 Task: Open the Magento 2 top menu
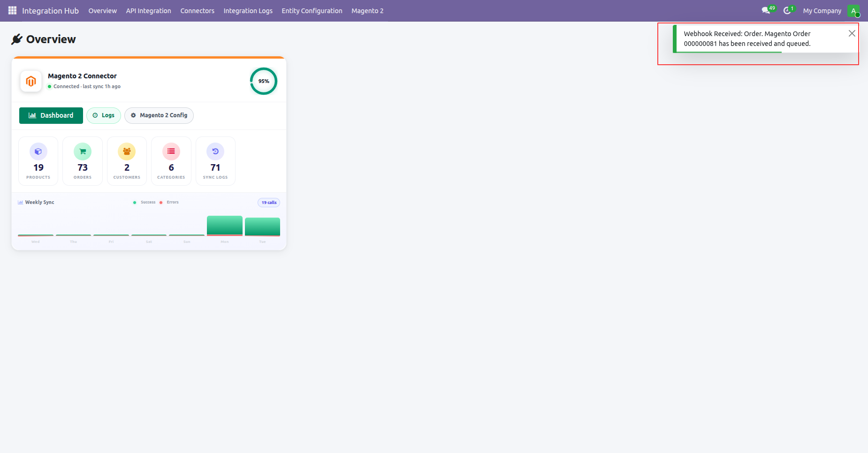coord(367,11)
